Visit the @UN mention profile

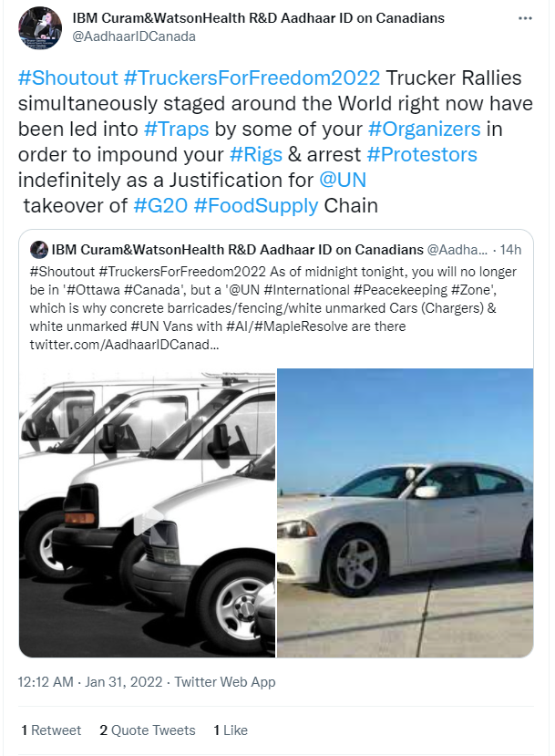343,181
